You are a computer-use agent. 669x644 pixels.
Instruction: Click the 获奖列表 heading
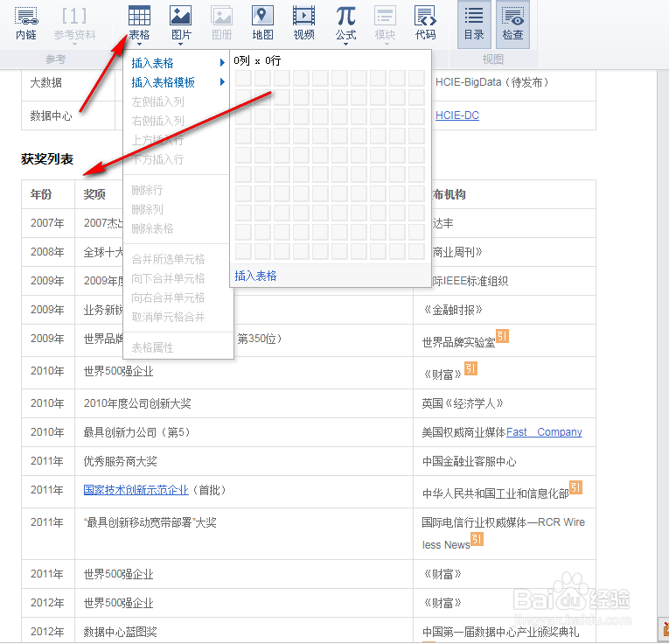point(47,159)
